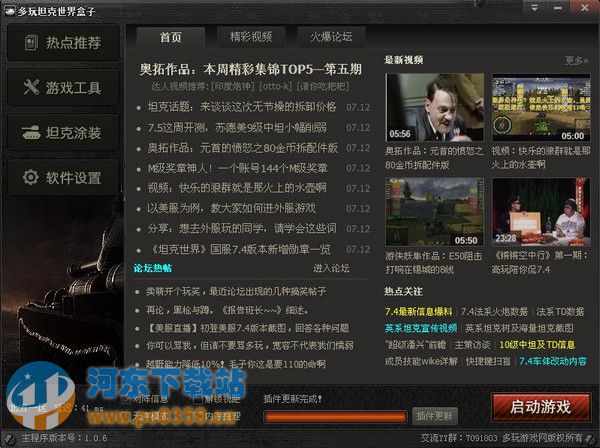The image size is (600, 448).
Task: Open 软件设置 gear settings
Action: coord(63,178)
